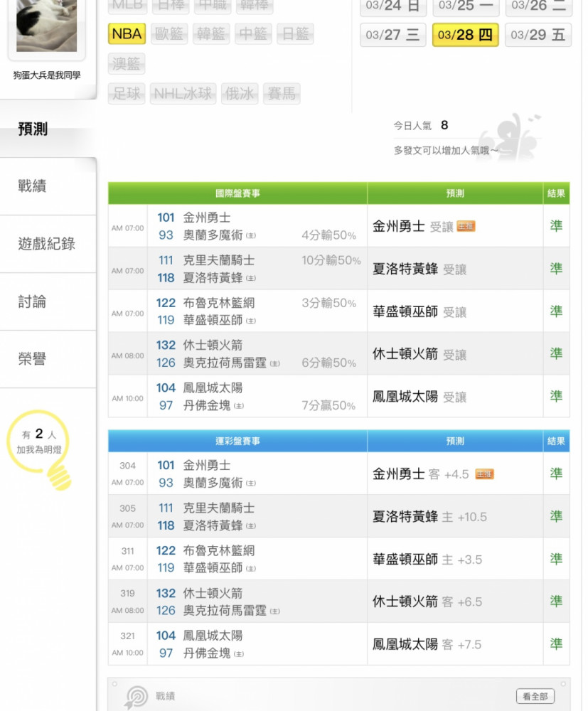Click the 6分輸50% spread text
The width and height of the screenshot is (588, 711).
point(328,363)
